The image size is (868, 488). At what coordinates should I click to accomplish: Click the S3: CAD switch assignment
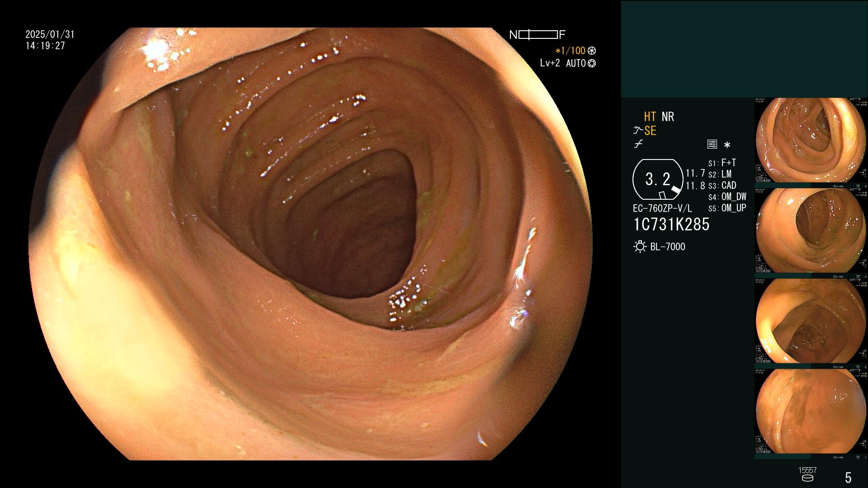click(x=722, y=185)
